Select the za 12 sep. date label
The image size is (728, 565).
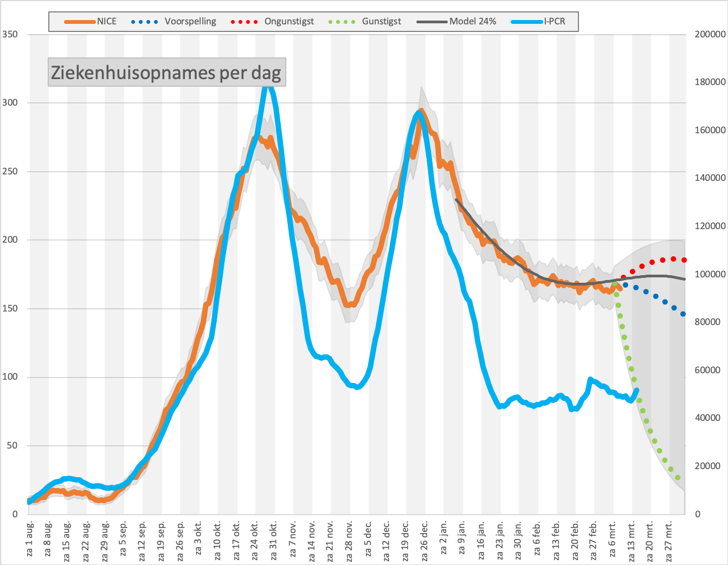coord(144,539)
